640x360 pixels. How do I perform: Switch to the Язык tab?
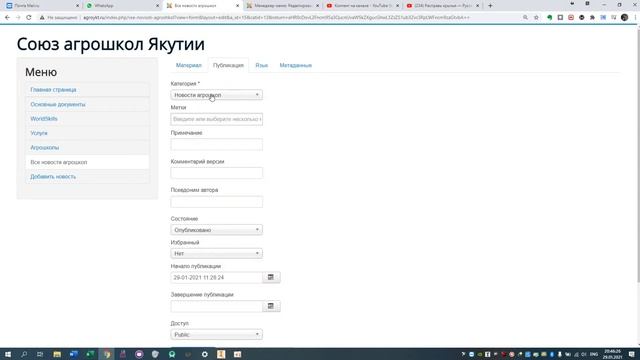pos(262,65)
